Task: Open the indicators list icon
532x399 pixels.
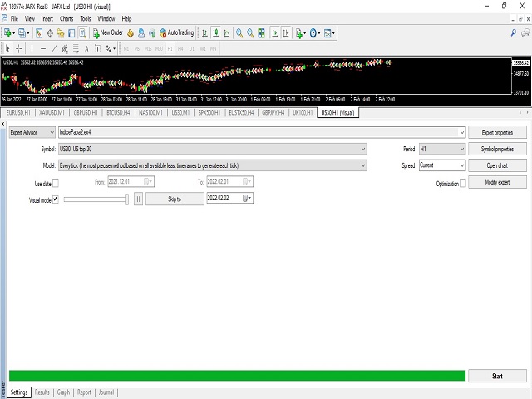Action: click(x=300, y=33)
